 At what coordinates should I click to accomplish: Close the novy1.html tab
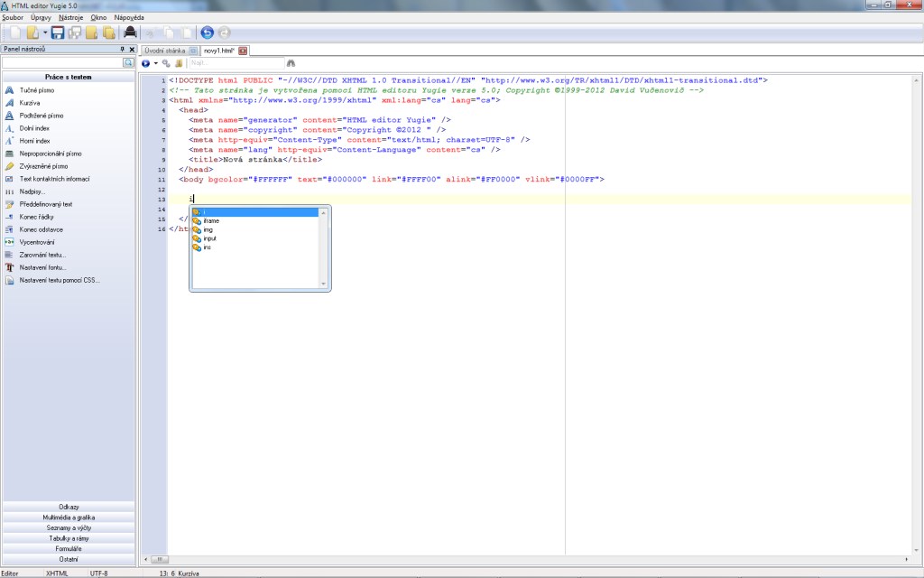pyautogui.click(x=242, y=51)
